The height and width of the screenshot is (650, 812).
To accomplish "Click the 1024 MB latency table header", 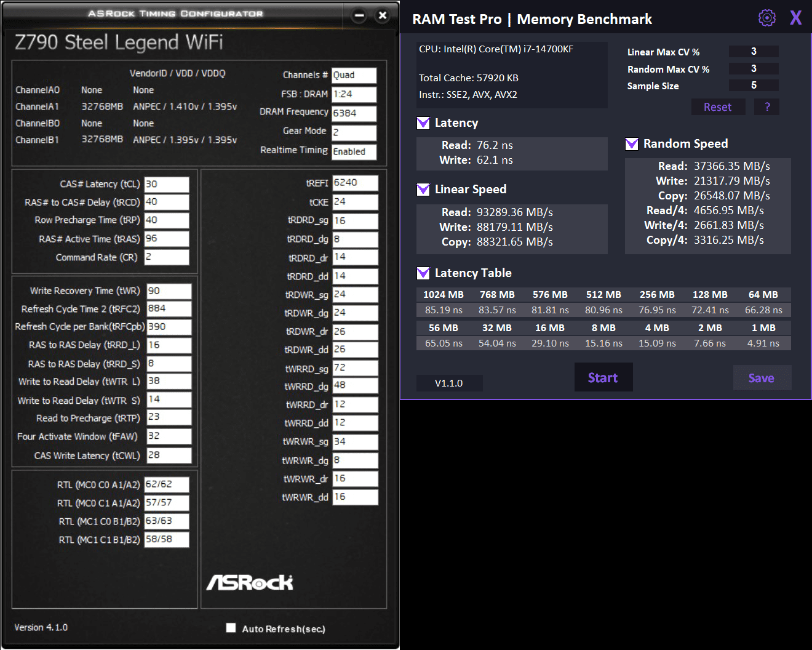I will point(443,295).
